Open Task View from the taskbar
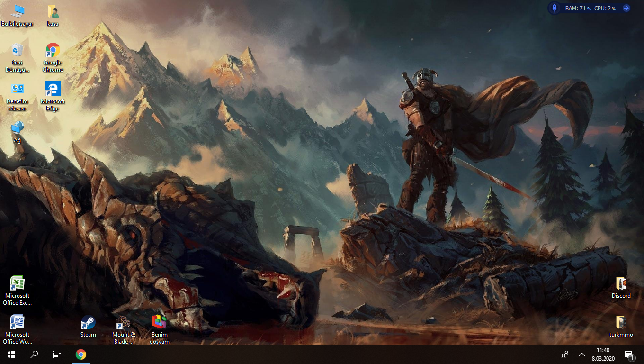This screenshot has height=364, width=644. coord(57,355)
